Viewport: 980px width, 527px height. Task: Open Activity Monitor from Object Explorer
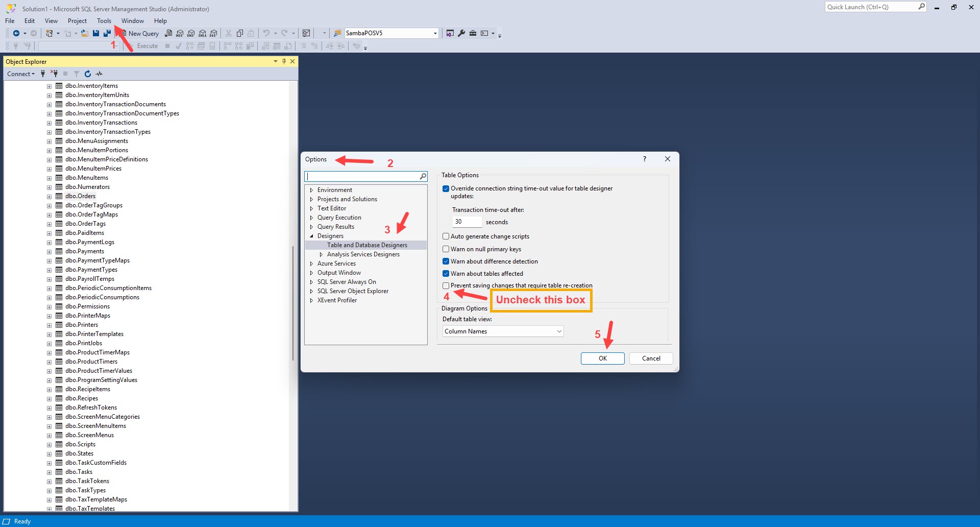tap(99, 74)
